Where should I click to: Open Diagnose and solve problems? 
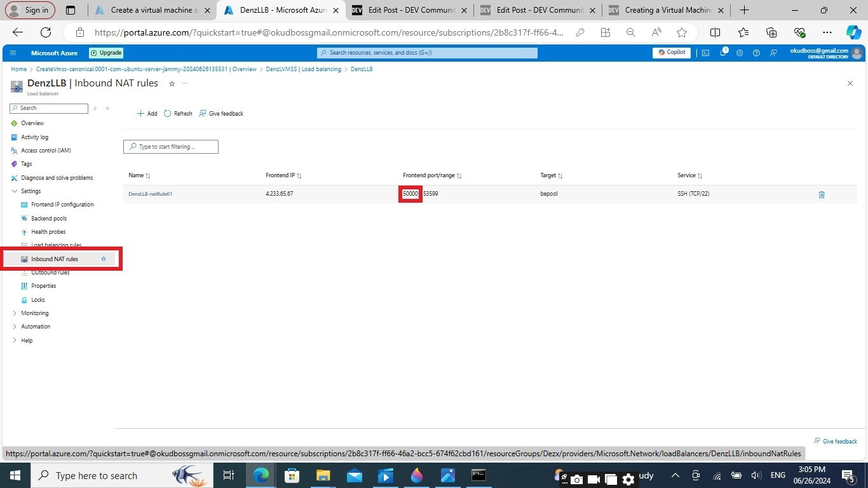57,178
